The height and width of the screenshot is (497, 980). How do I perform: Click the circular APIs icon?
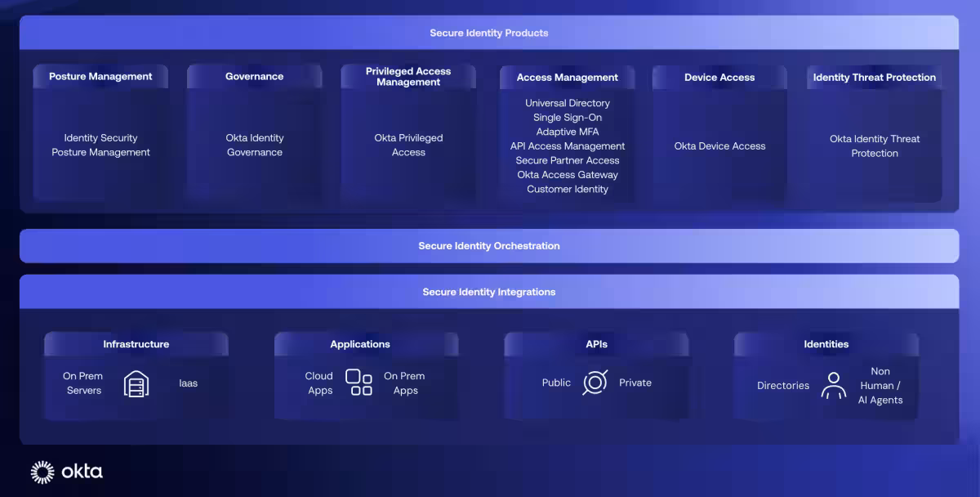pyautogui.click(x=595, y=383)
